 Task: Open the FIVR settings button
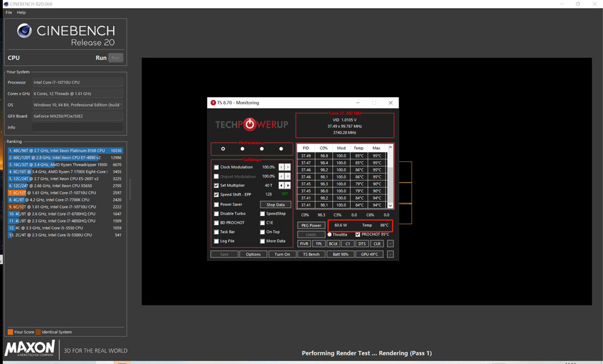[304, 244]
